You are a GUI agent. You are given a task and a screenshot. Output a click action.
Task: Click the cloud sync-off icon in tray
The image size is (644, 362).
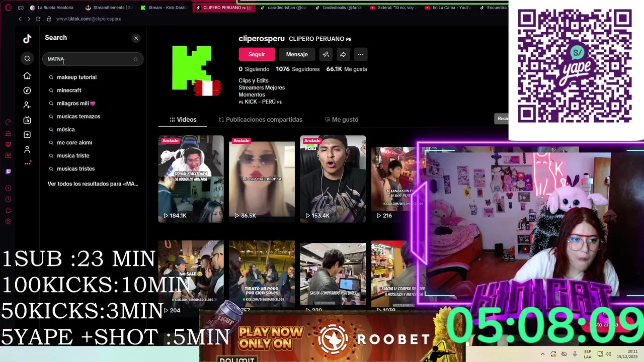click(x=564, y=354)
